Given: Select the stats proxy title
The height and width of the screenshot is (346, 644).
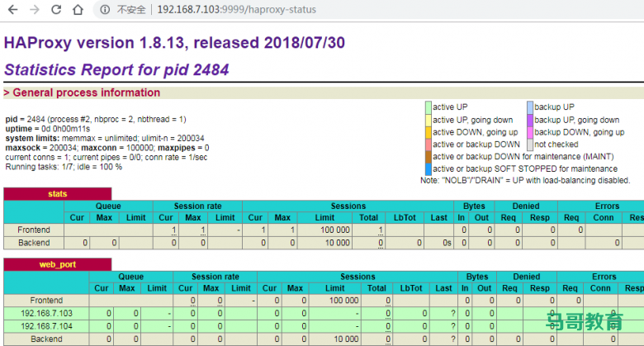Looking at the screenshot, I should tap(58, 194).
